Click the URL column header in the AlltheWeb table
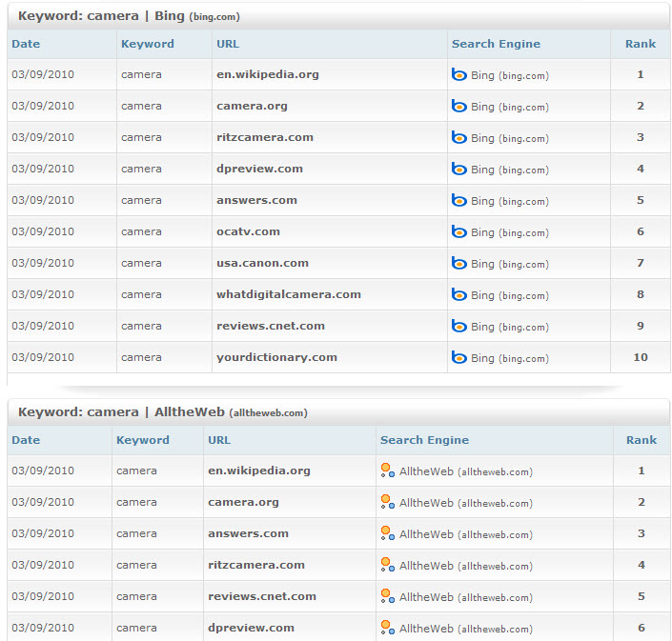The image size is (672, 641). [x=219, y=440]
